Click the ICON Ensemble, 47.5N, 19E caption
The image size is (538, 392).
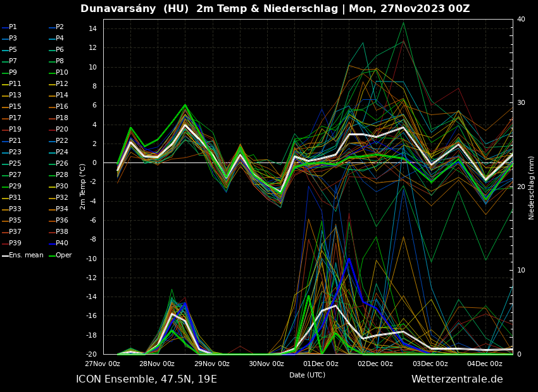(146, 379)
